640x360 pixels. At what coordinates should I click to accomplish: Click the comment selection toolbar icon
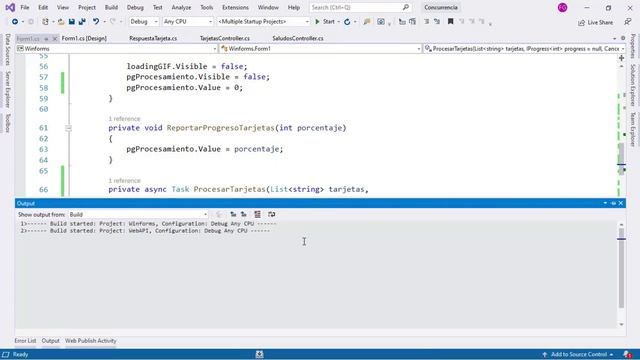pyautogui.click(x=427, y=22)
